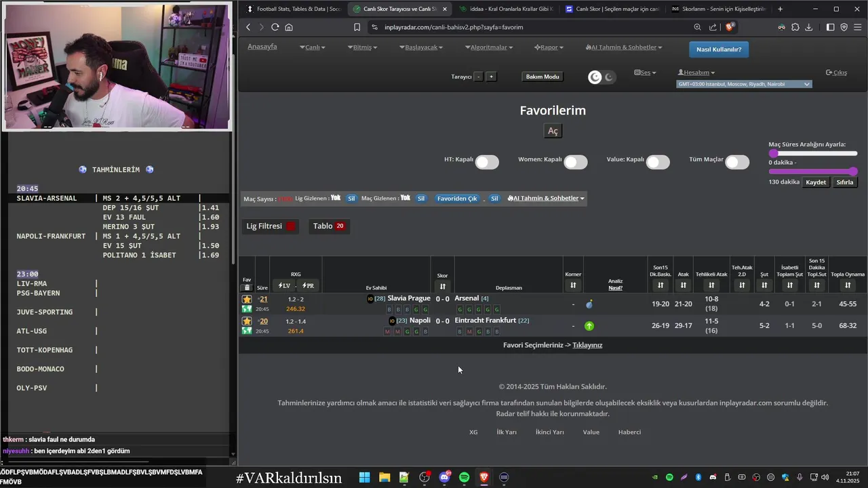Image resolution: width=868 pixels, height=488 pixels.
Task: Open the Extensions puzzle icon
Action: pos(795,27)
